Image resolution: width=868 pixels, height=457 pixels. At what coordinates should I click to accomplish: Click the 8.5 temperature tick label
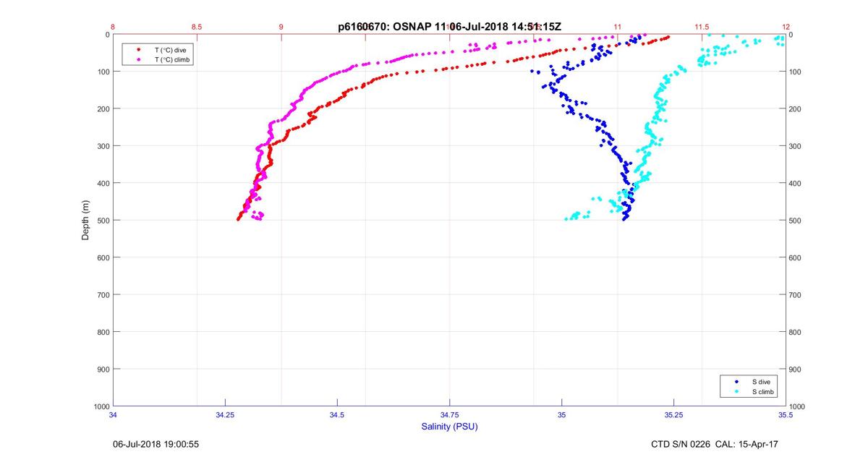(x=197, y=27)
